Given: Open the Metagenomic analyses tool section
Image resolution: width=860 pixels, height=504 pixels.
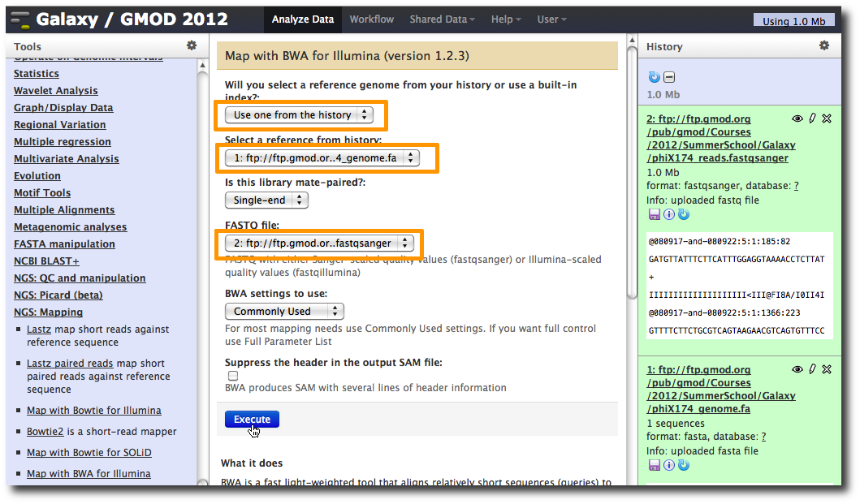Looking at the screenshot, I should click(x=70, y=226).
